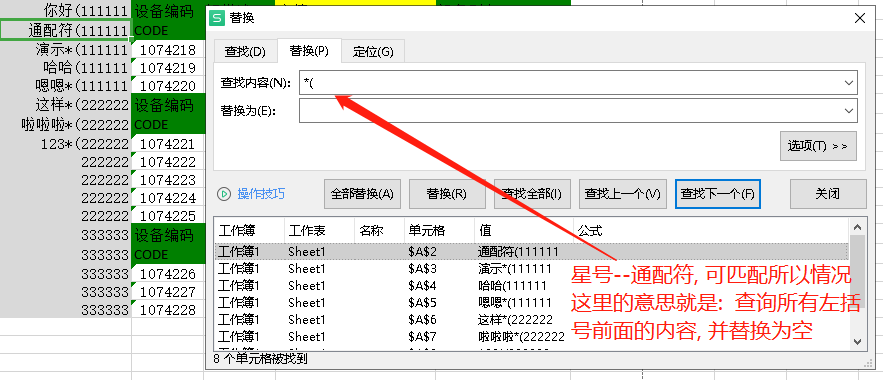Viewport: 883px width, 380px height.
Task: Close the 替换 dialog with X
Action: coord(859,18)
